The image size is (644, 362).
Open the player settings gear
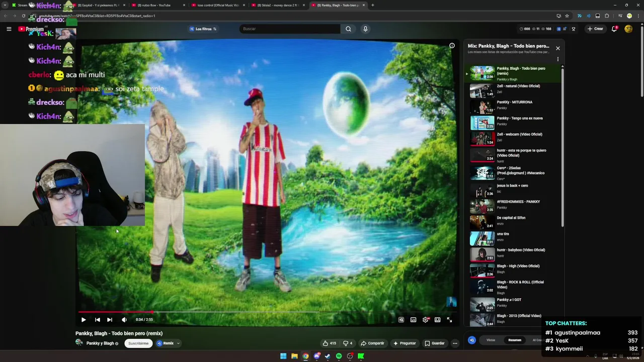point(426,320)
